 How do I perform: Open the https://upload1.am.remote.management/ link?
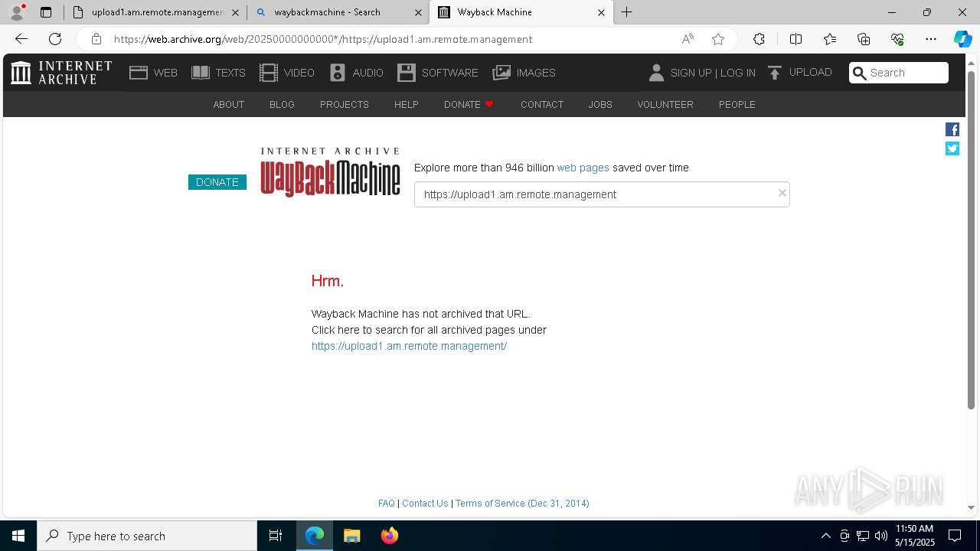coord(409,346)
